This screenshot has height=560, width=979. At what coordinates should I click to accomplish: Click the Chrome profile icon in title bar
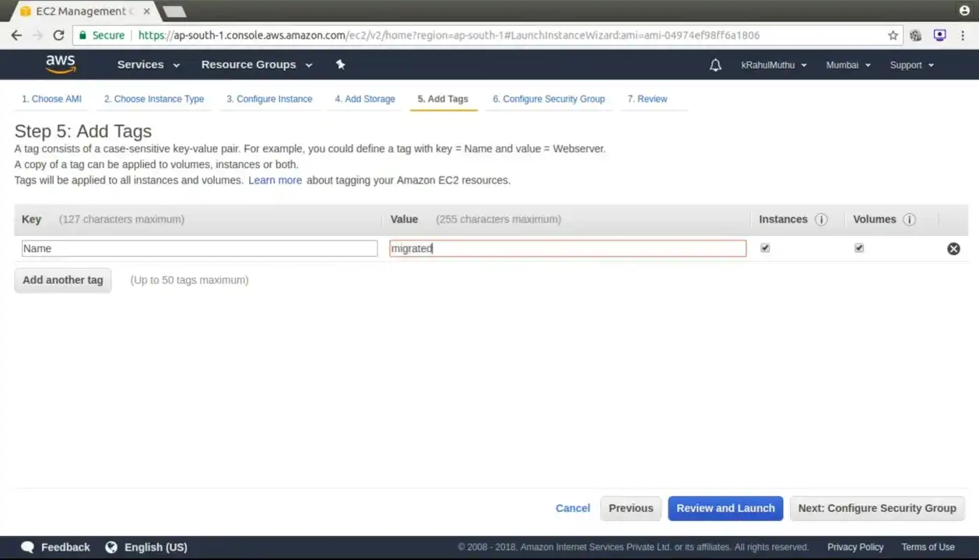click(965, 10)
